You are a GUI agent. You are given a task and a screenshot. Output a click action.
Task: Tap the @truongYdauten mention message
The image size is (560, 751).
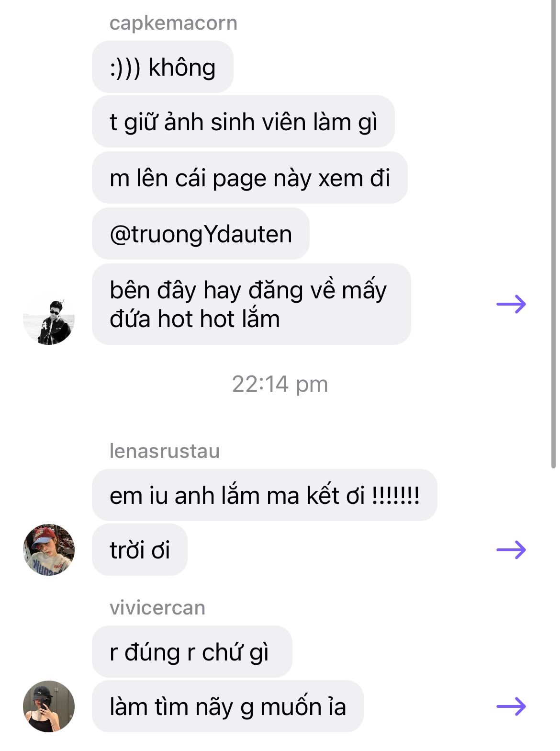point(201,234)
